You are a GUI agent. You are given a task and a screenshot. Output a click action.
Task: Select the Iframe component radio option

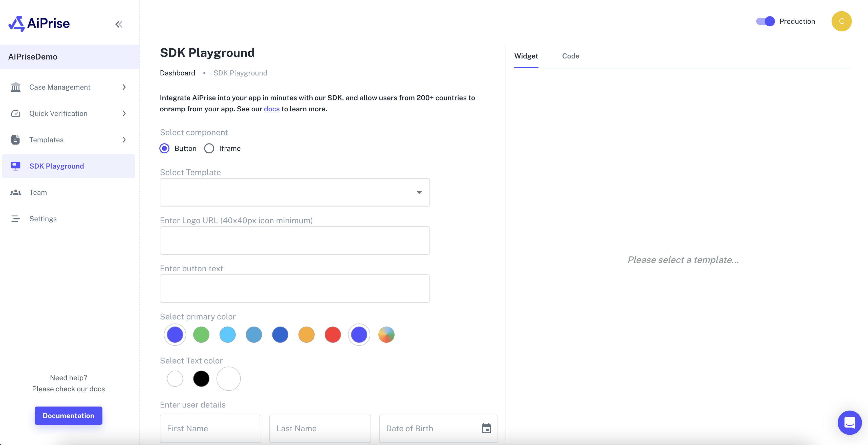[x=209, y=148]
